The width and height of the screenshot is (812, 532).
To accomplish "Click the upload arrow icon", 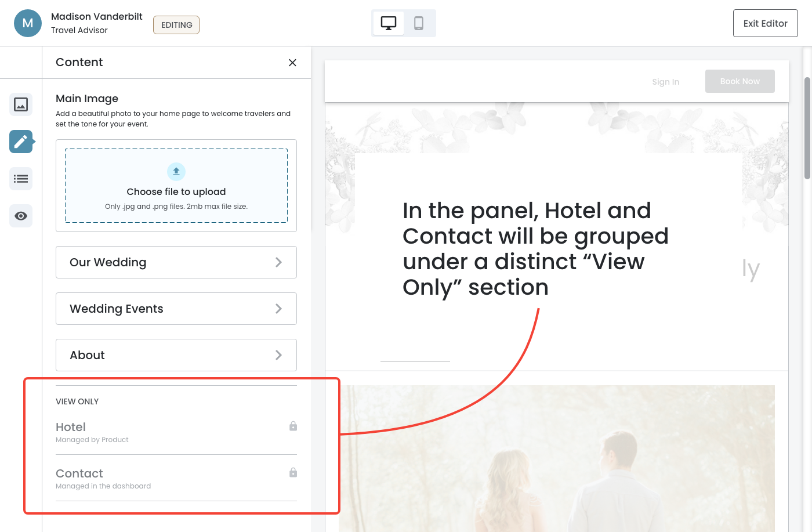I will click(x=176, y=172).
